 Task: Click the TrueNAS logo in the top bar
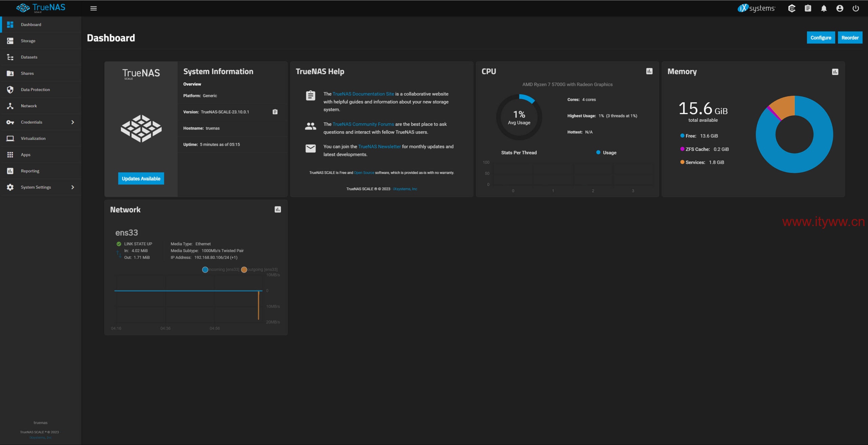coord(41,8)
